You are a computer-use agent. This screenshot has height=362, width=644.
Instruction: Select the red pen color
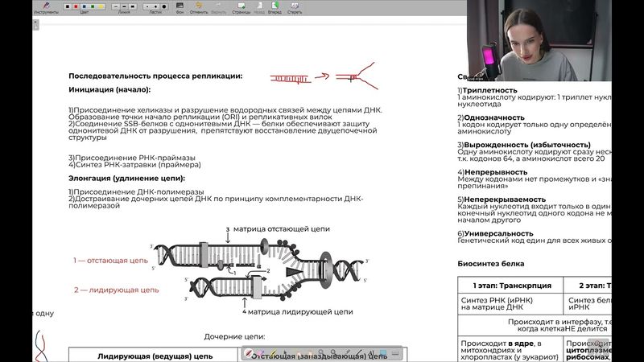click(76, 6)
